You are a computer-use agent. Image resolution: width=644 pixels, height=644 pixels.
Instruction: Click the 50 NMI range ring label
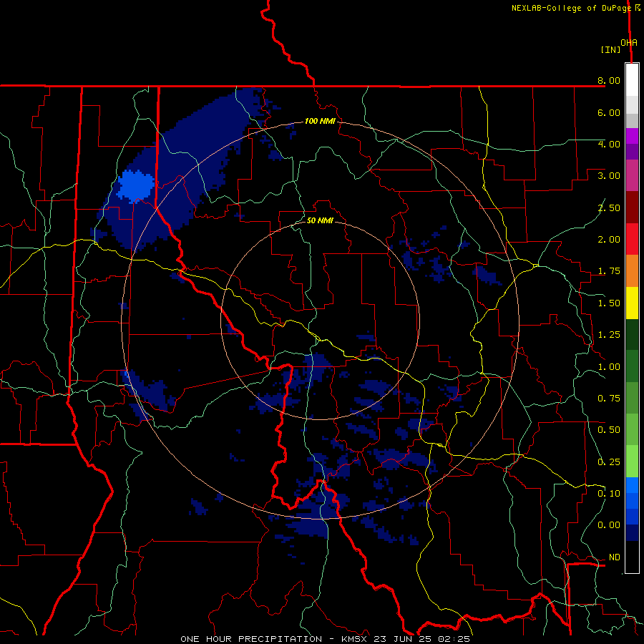coord(320,220)
